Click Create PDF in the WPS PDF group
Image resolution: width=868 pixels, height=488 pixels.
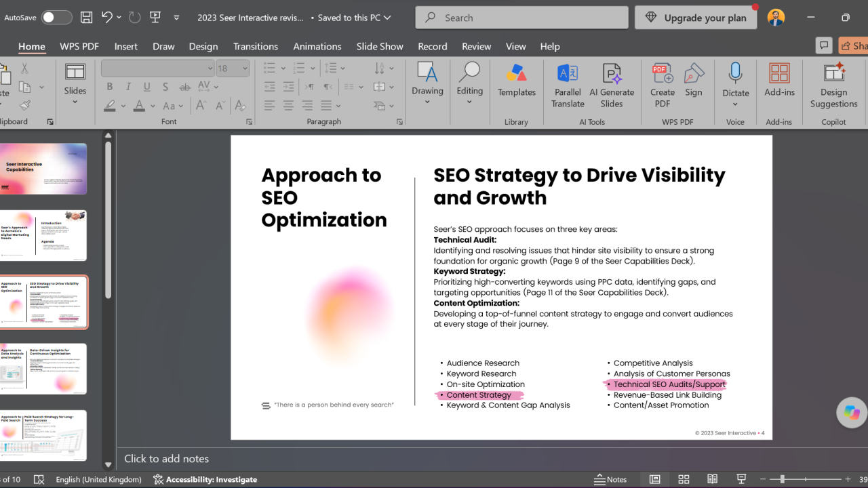tap(663, 85)
